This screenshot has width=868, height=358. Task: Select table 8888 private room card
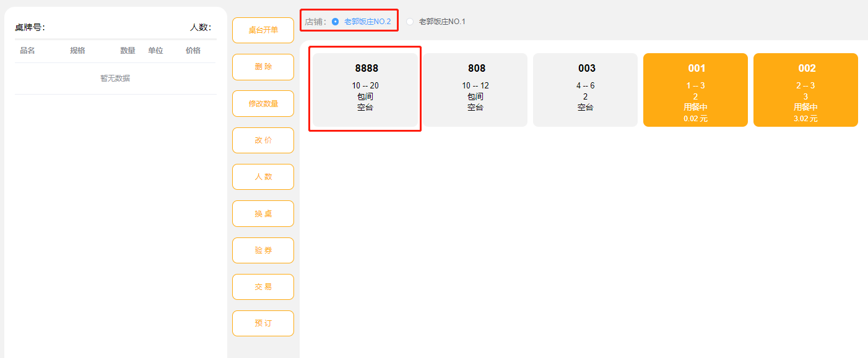(365, 90)
